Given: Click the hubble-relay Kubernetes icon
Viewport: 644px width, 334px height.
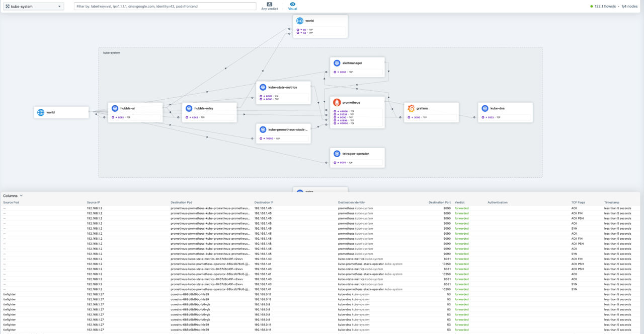Looking at the screenshot, I should pos(189,108).
